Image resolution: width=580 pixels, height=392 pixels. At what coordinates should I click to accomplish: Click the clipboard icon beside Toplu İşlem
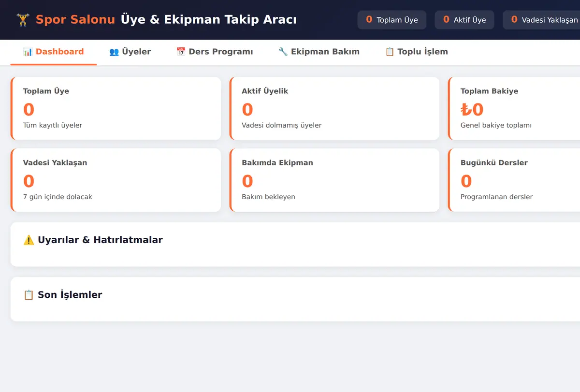390,52
